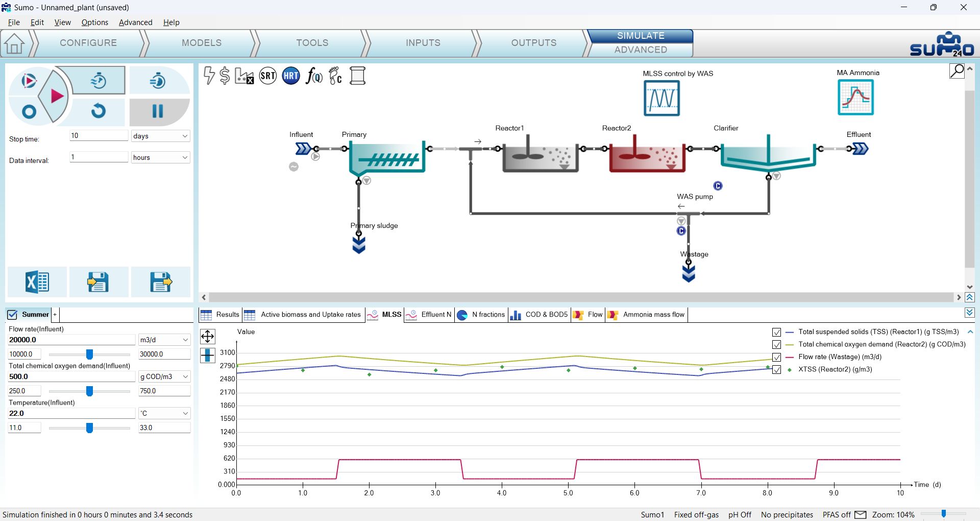Click the load state floppy icon

click(x=98, y=281)
